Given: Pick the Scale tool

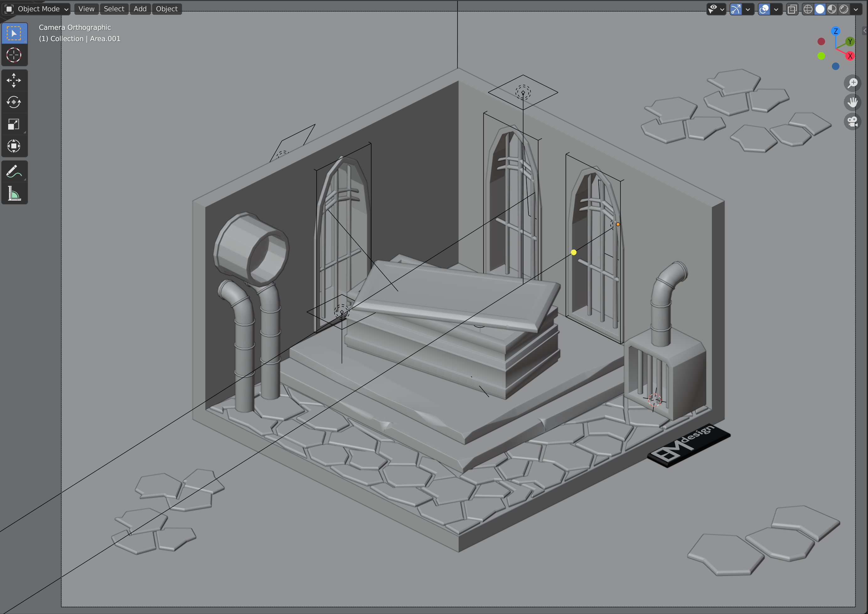Looking at the screenshot, I should tap(14, 124).
